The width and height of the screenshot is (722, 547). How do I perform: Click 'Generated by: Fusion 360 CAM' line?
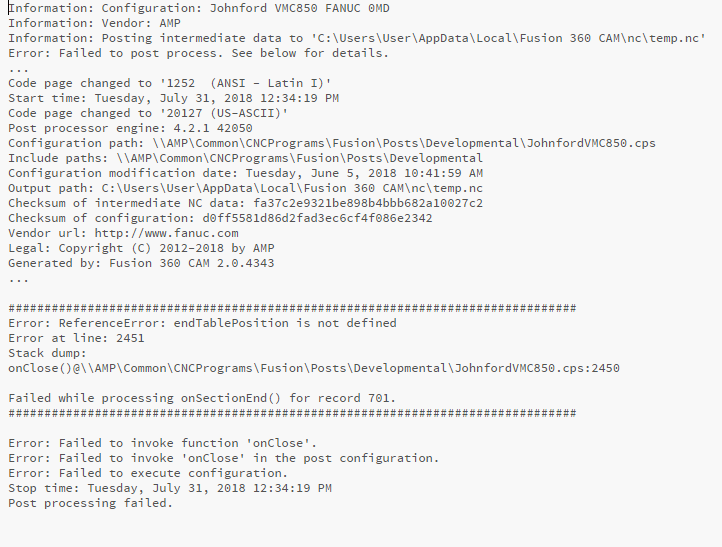point(141,263)
